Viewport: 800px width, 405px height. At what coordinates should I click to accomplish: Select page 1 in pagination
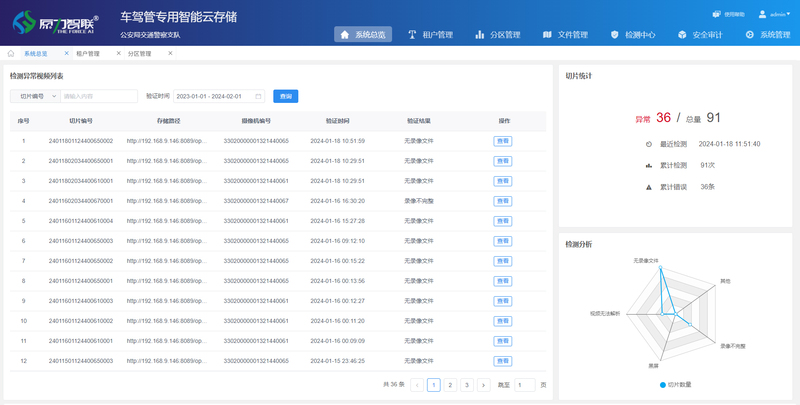click(434, 385)
